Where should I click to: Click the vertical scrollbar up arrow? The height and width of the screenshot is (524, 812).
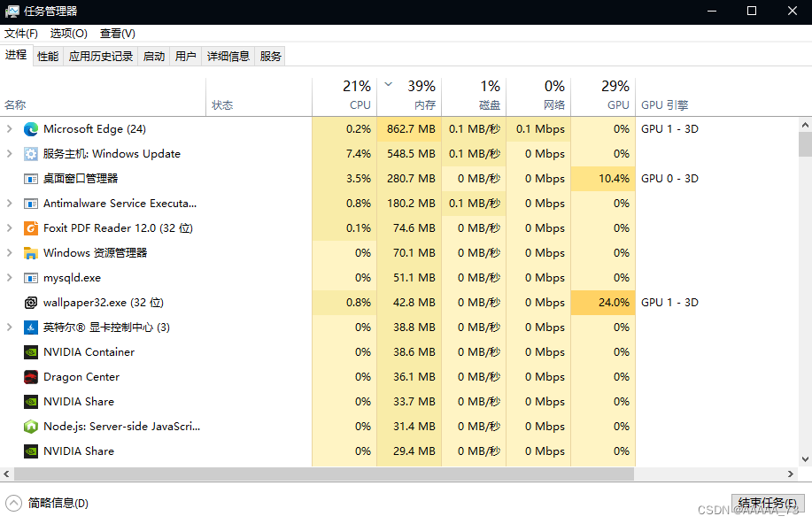click(805, 125)
